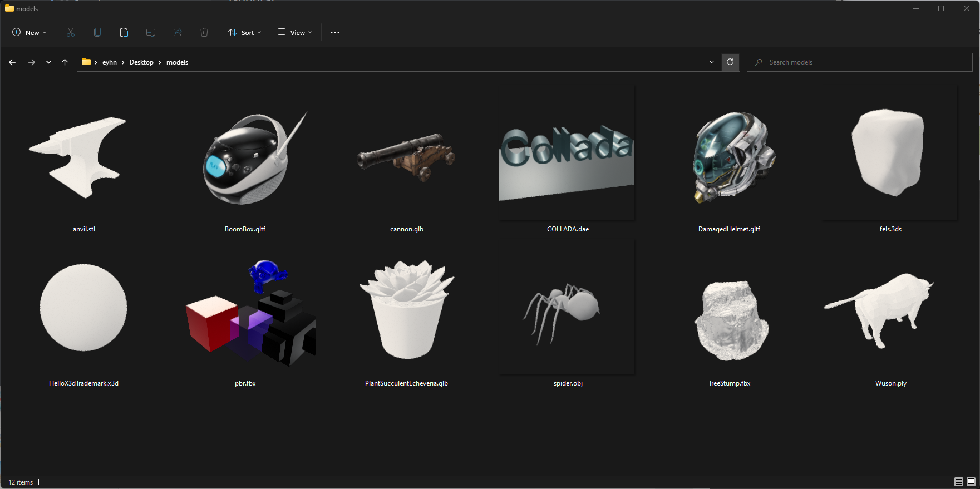Refresh the models folder view
The width and height of the screenshot is (980, 489).
point(730,62)
